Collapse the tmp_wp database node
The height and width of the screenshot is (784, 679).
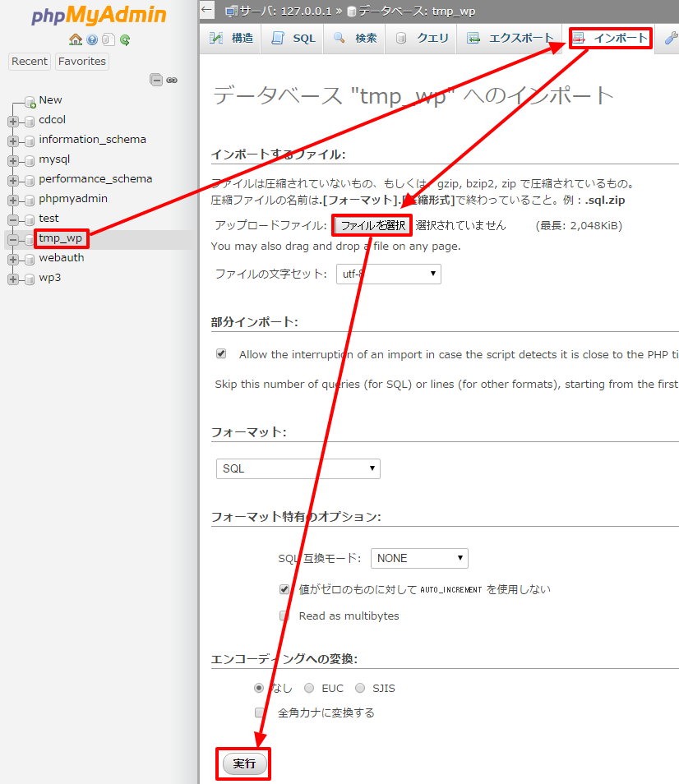point(13,239)
